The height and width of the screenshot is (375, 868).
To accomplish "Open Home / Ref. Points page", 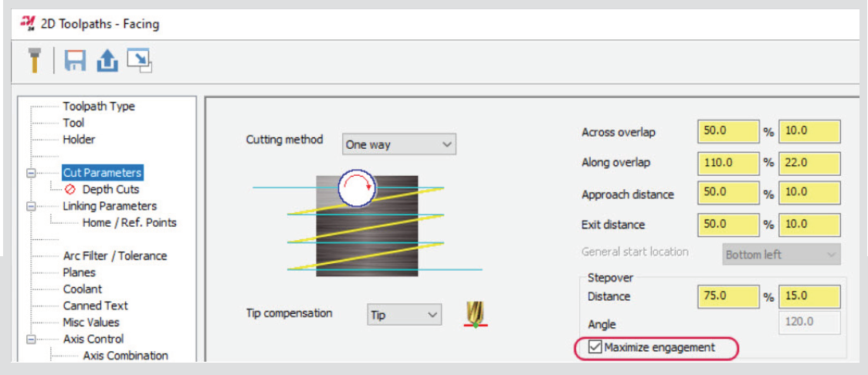I will pos(130,222).
